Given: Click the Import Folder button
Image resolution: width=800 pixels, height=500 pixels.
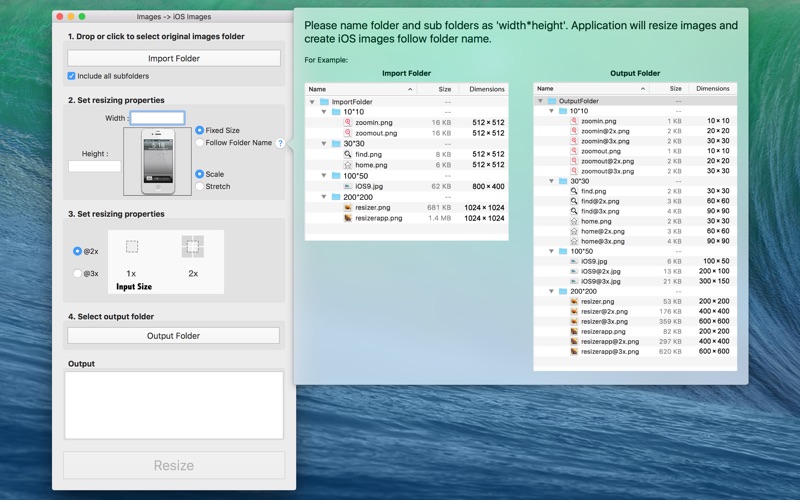Looking at the screenshot, I should (174, 58).
